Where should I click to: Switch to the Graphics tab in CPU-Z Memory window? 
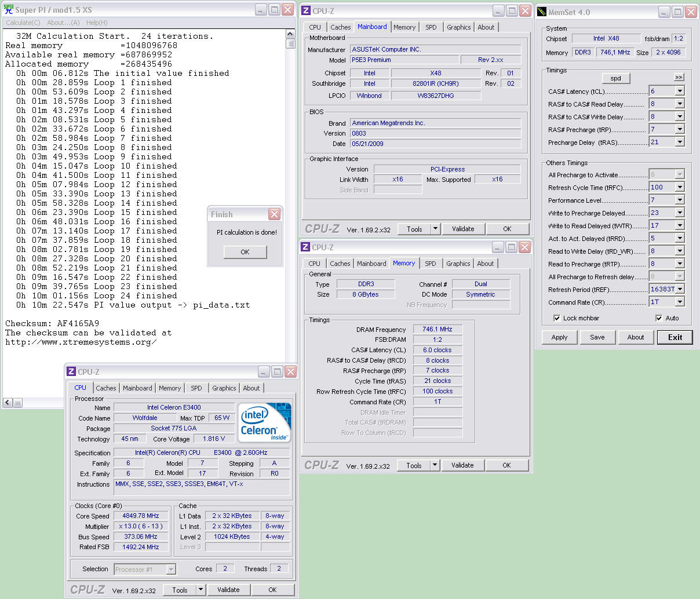458,264
